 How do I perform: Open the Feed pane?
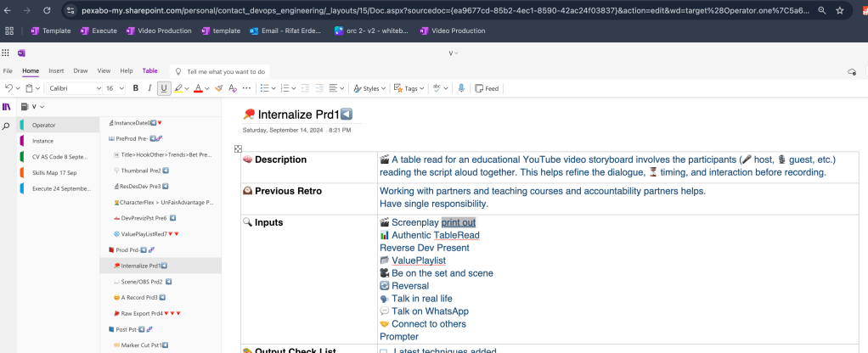(488, 88)
